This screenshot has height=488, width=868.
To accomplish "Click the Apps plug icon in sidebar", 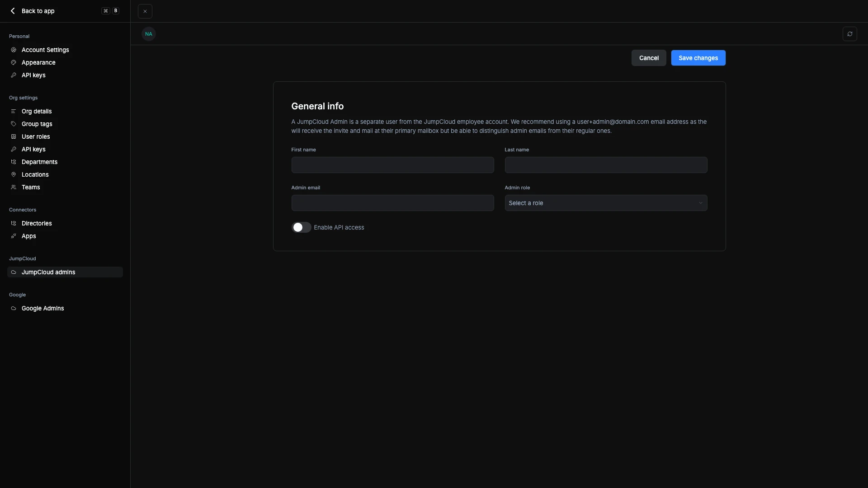I will pos(14,236).
